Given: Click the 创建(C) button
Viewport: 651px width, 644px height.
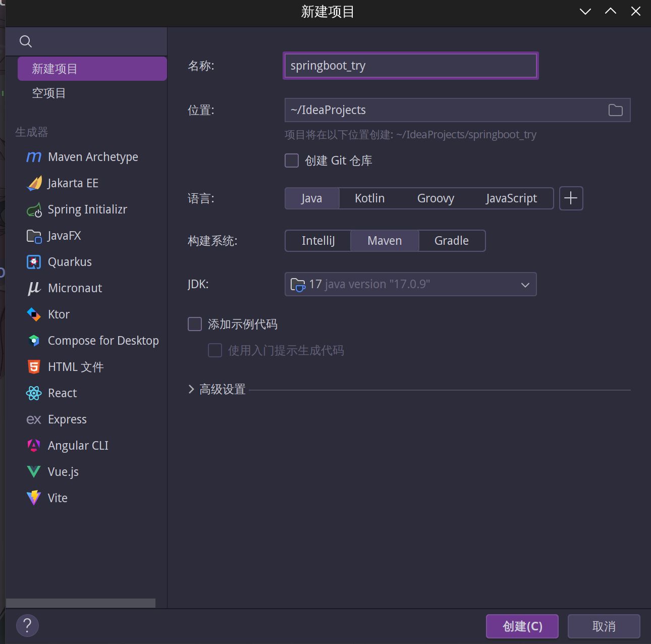Looking at the screenshot, I should (522, 626).
